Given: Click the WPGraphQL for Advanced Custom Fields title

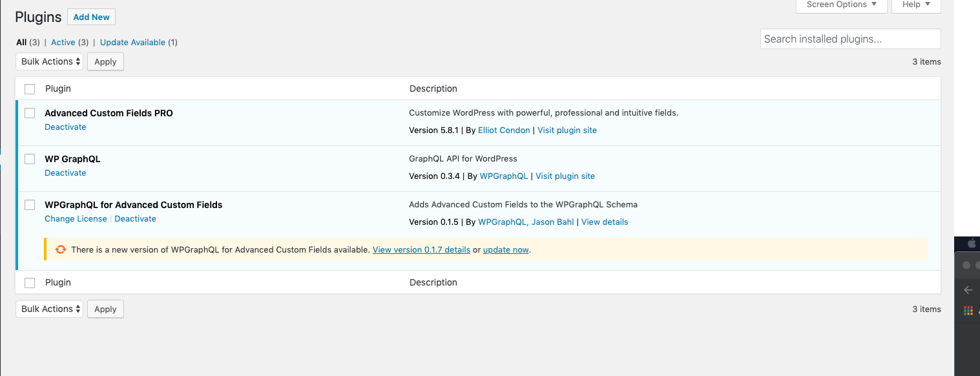Looking at the screenshot, I should pyautogui.click(x=133, y=205).
